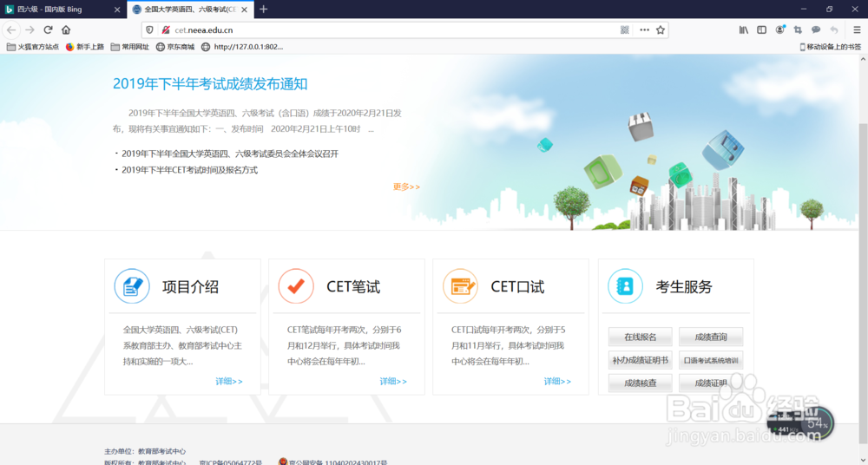The image size is (868, 465).
Task: Open the 京东商城 bookmark
Action: [175, 47]
